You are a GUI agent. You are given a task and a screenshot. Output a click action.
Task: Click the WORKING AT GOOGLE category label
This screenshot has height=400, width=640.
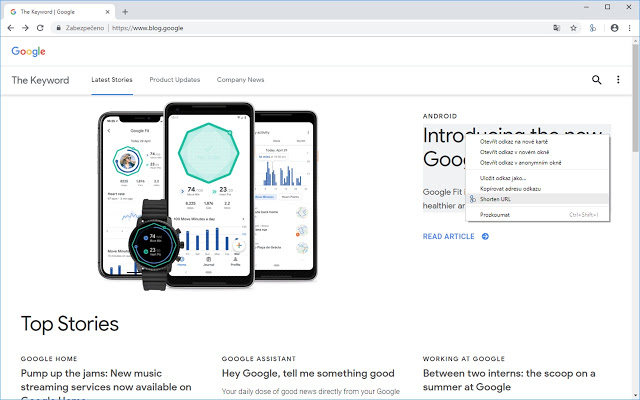pos(464,359)
